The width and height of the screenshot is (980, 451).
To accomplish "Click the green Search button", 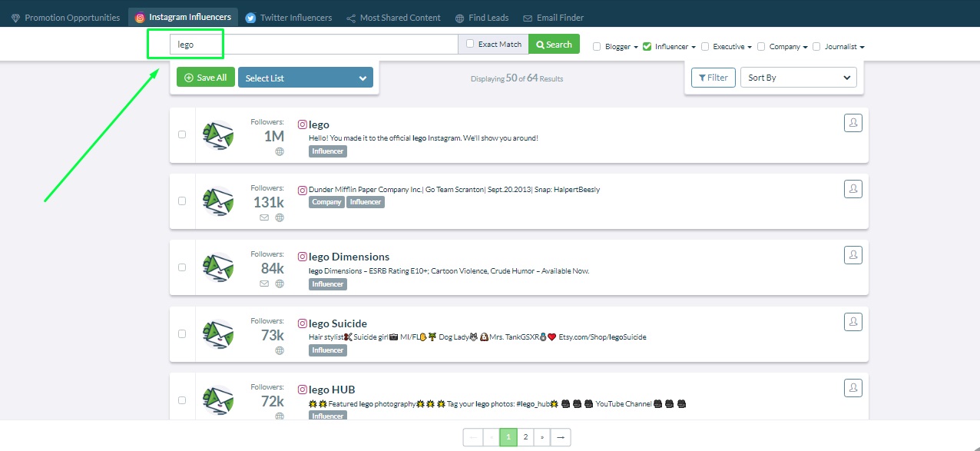I will click(x=554, y=45).
